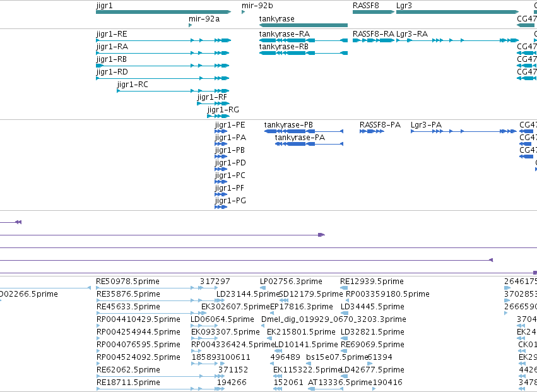Select protein tankyrase-PB
Screen dimensions: 537x392
[304, 131]
